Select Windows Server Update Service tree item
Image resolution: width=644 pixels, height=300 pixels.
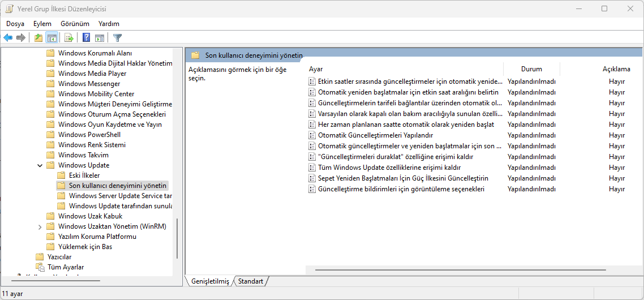[121, 196]
